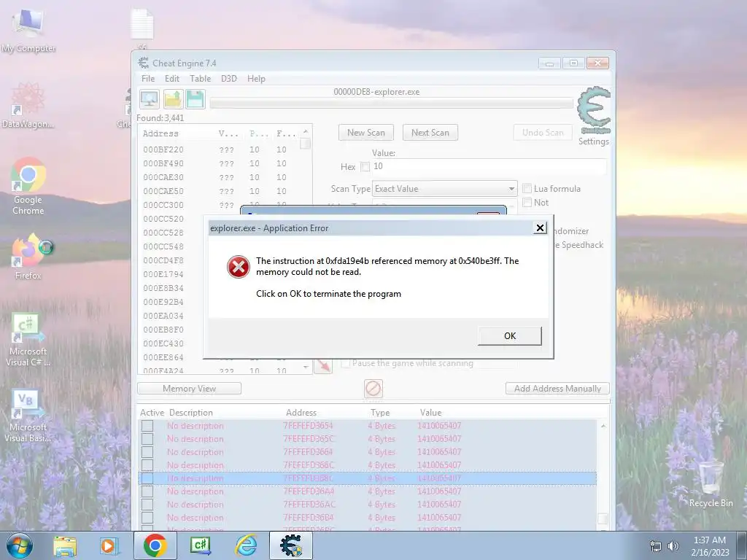Click the Next Scan button
Screen dimensions: 747x560
430,133
